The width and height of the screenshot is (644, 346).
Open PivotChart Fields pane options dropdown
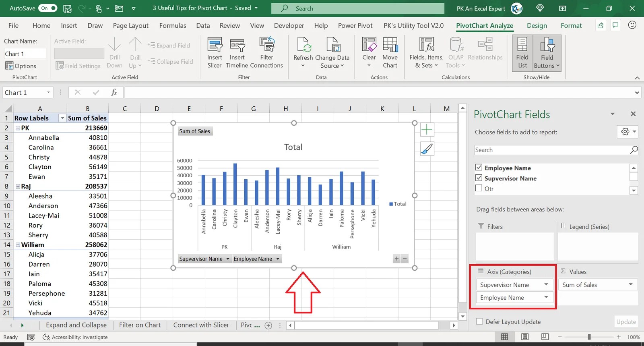click(x=613, y=114)
